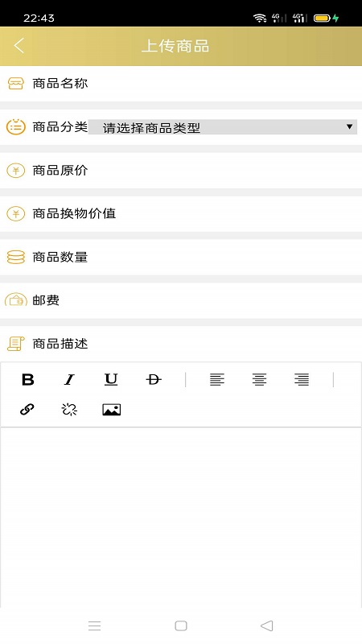Viewport: 362px width, 644px height.
Task: Toggle strikethrough formatting
Action: 154,379
